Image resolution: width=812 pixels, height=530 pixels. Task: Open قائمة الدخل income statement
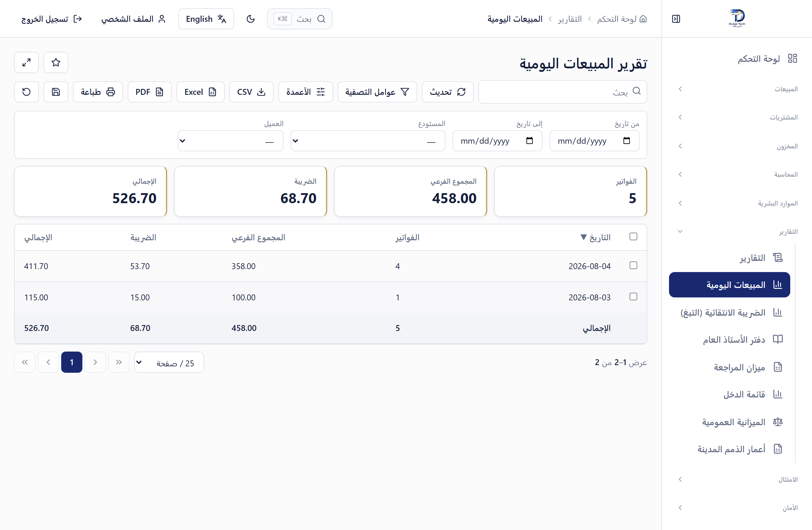[729, 395]
